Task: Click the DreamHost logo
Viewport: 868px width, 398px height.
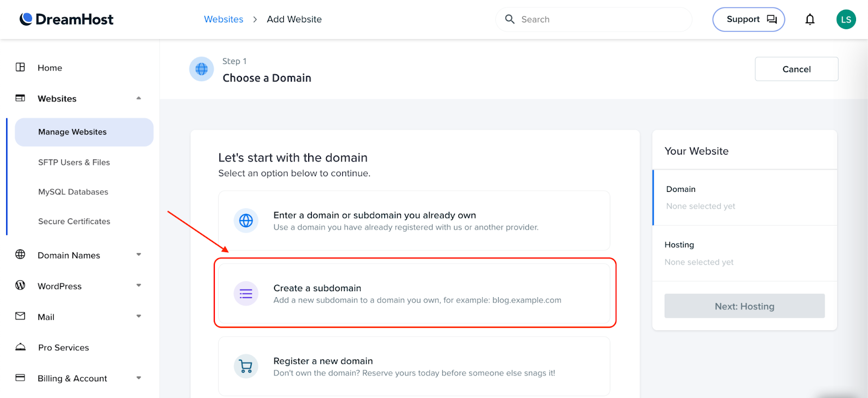Action: [x=66, y=20]
